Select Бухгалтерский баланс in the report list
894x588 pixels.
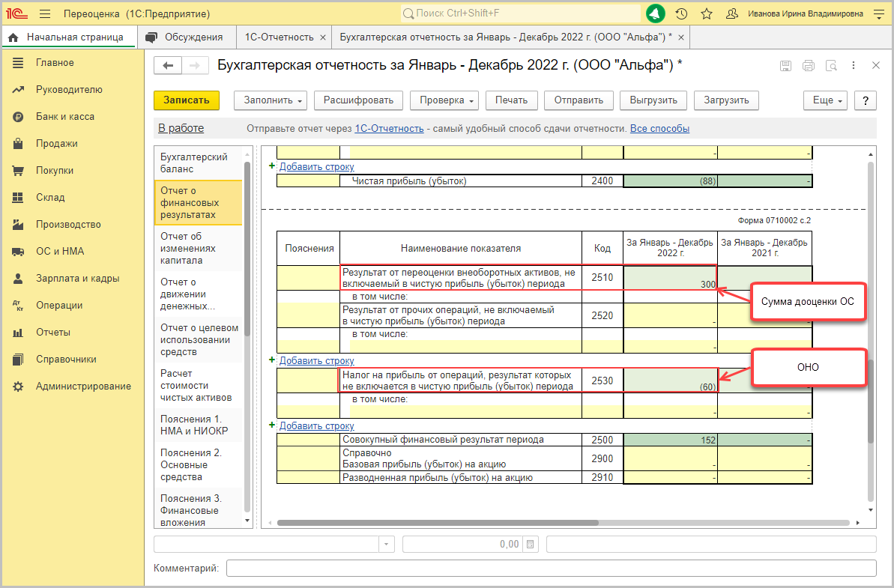tap(194, 163)
